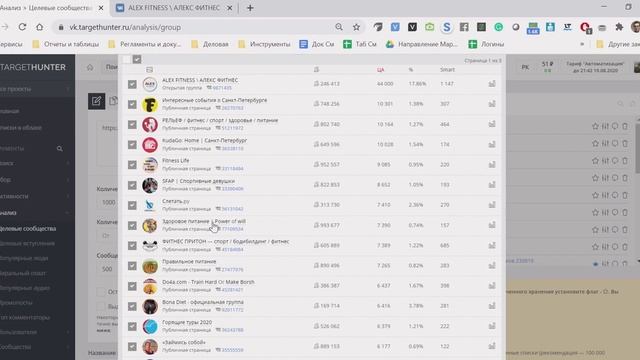The height and width of the screenshot is (360, 640).
Task: Show more bookmarks chevron
Action: (582, 44)
